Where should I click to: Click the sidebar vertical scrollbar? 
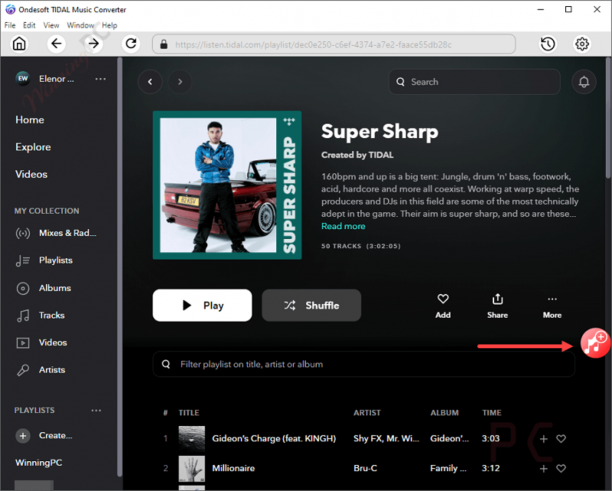pyautogui.click(x=120, y=267)
